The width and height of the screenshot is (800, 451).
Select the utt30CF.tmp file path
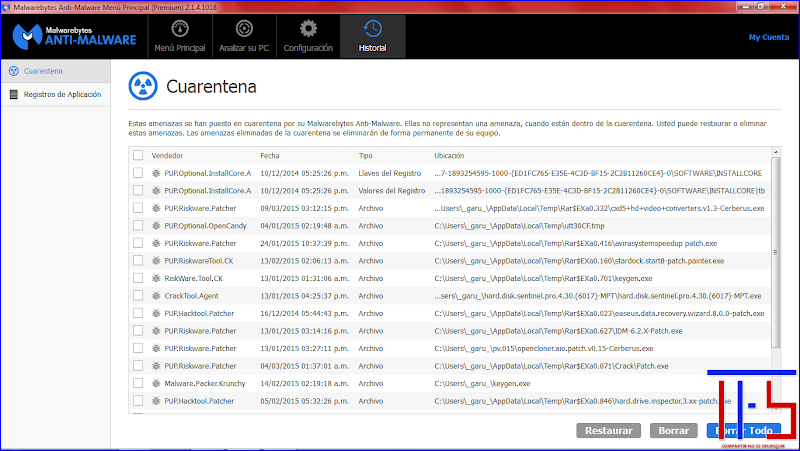(519, 226)
